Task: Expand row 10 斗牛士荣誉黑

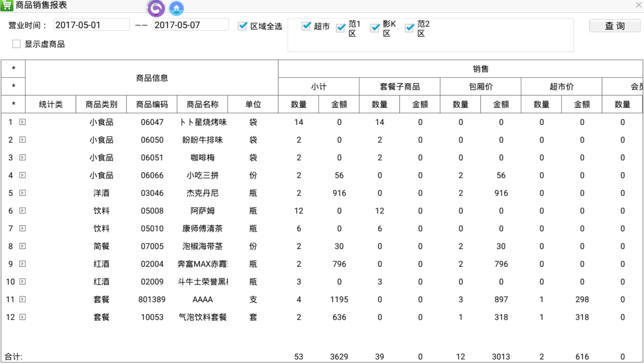Action: click(22, 281)
